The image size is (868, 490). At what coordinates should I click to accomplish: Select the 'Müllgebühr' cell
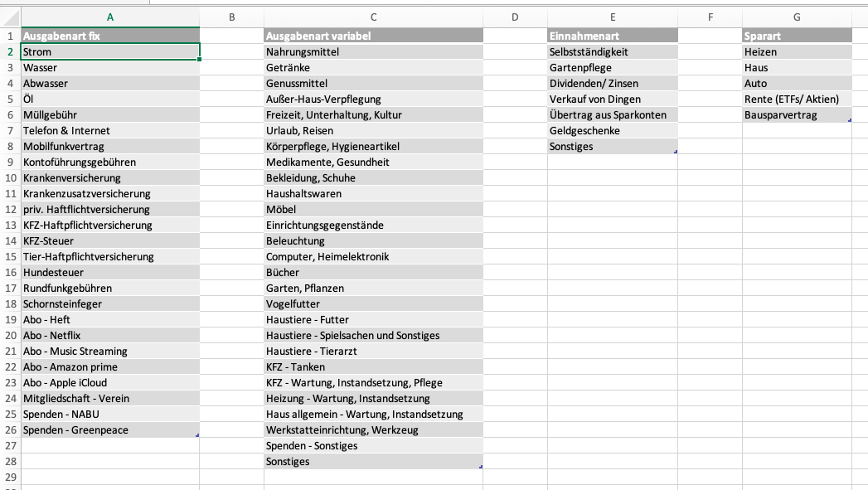pos(110,114)
